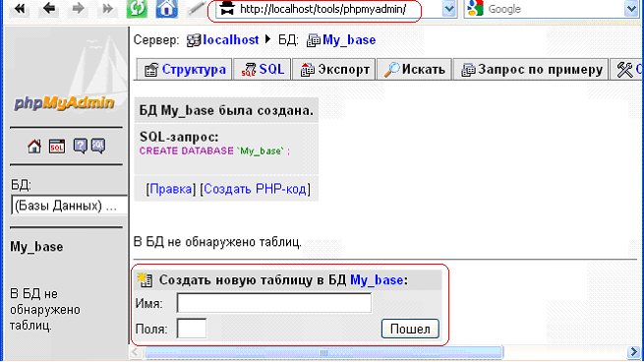
Task: Click the phpMyAdmin logo
Action: click(65, 102)
